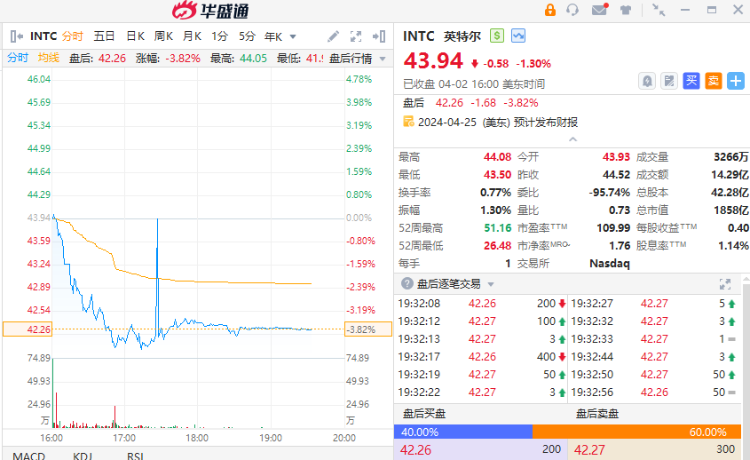Switch to the 1分 chart tab

coord(220,36)
